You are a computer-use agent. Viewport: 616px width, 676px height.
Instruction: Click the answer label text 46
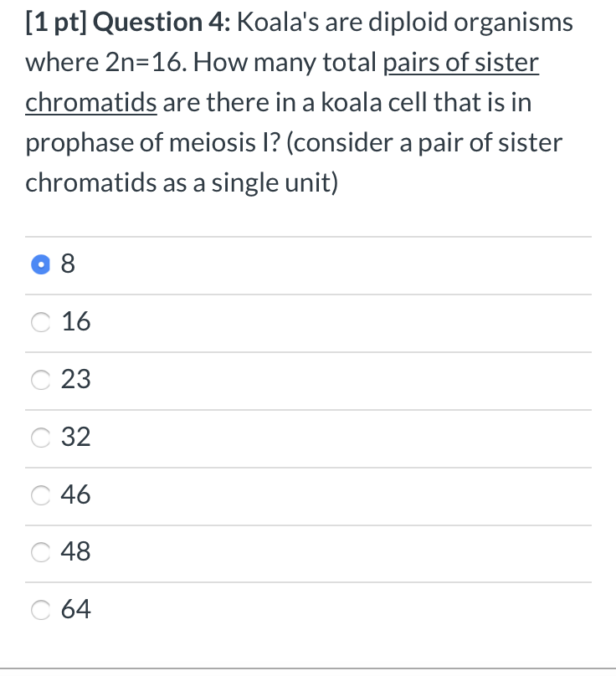(x=76, y=494)
